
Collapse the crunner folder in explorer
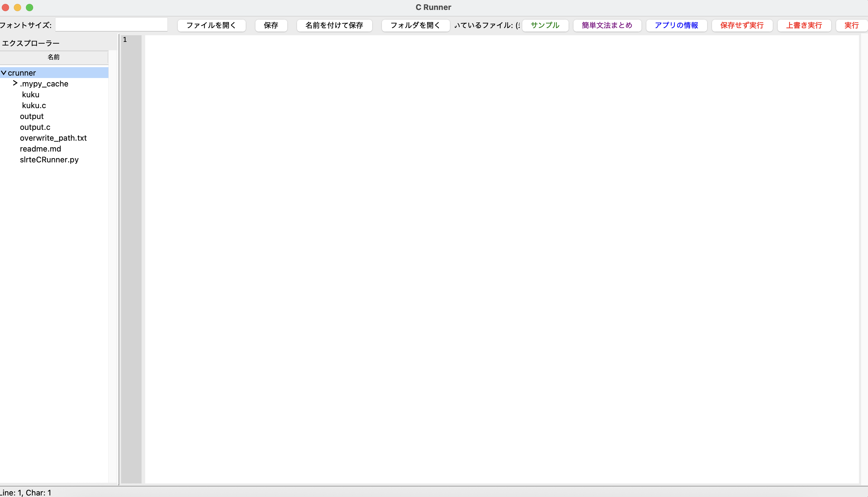pos(4,72)
